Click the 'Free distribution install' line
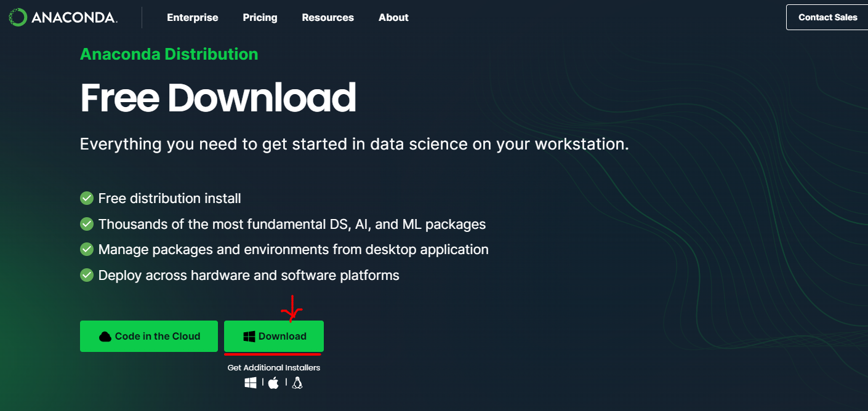 coord(170,198)
